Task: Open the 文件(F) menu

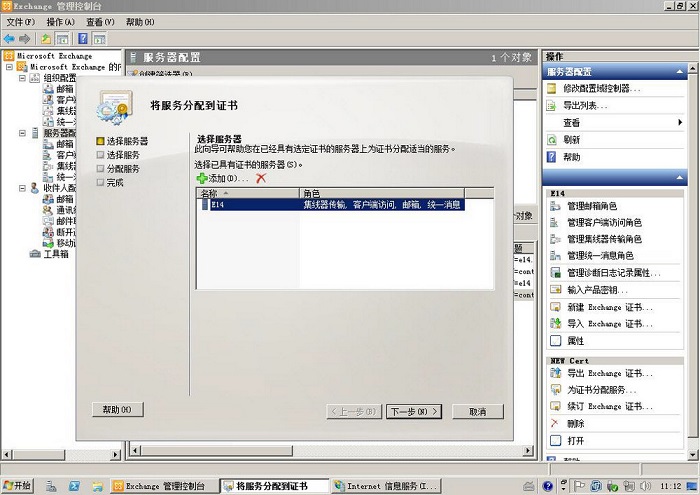Action: point(21,22)
